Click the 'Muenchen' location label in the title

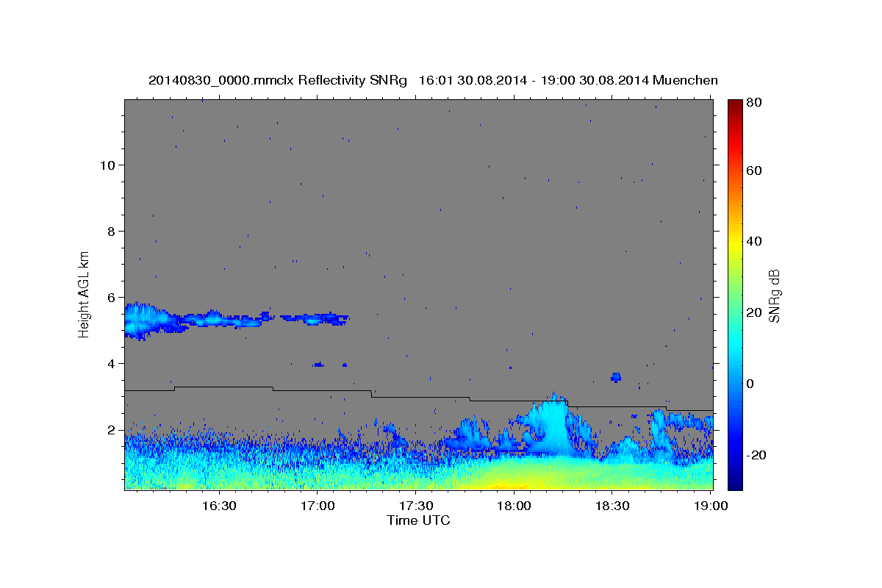(686, 80)
